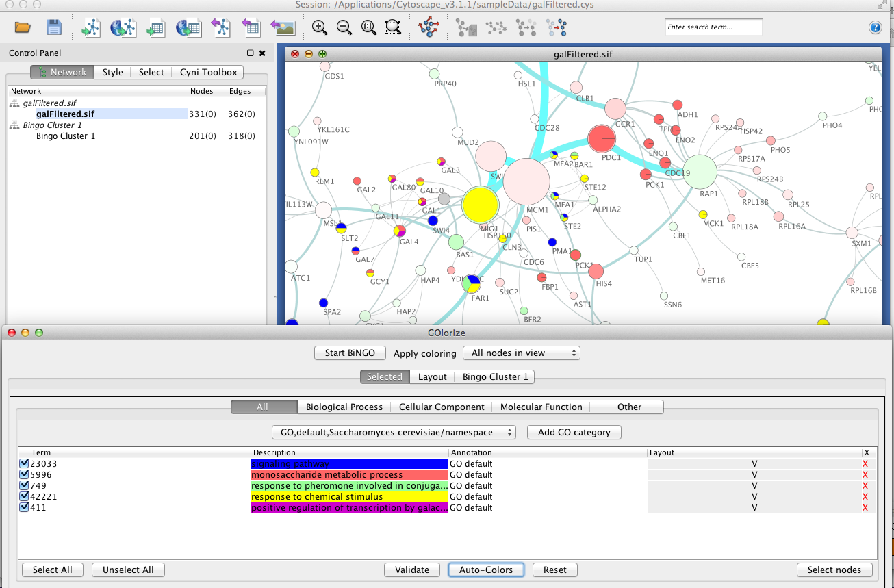Zoom in with magnifier plus icon
This screenshot has width=894, height=588.
319,27
